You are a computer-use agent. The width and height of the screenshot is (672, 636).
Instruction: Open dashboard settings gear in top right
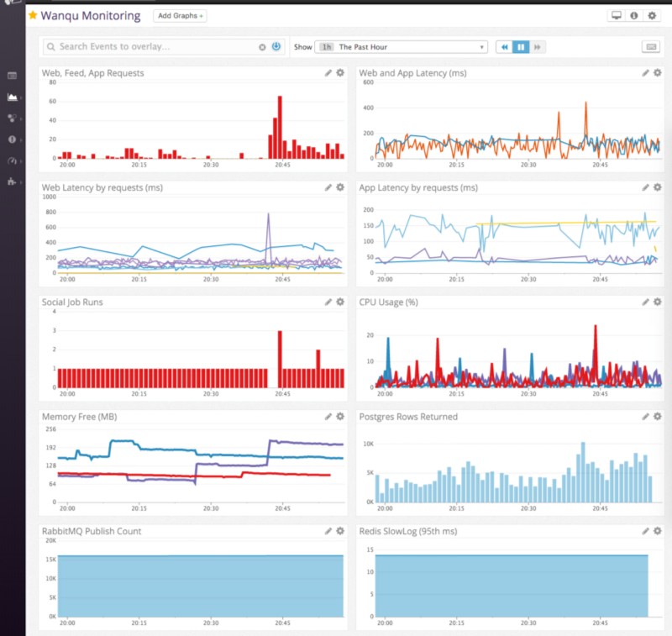click(x=652, y=15)
